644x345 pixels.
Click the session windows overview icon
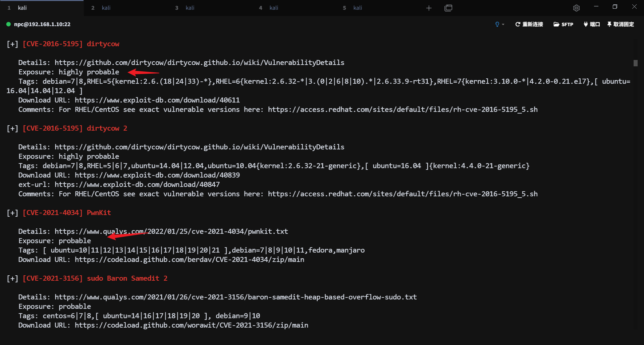tap(448, 8)
